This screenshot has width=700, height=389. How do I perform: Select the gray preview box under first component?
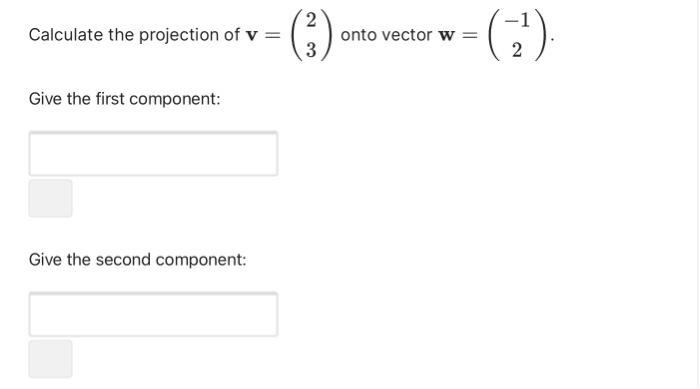tap(50, 198)
